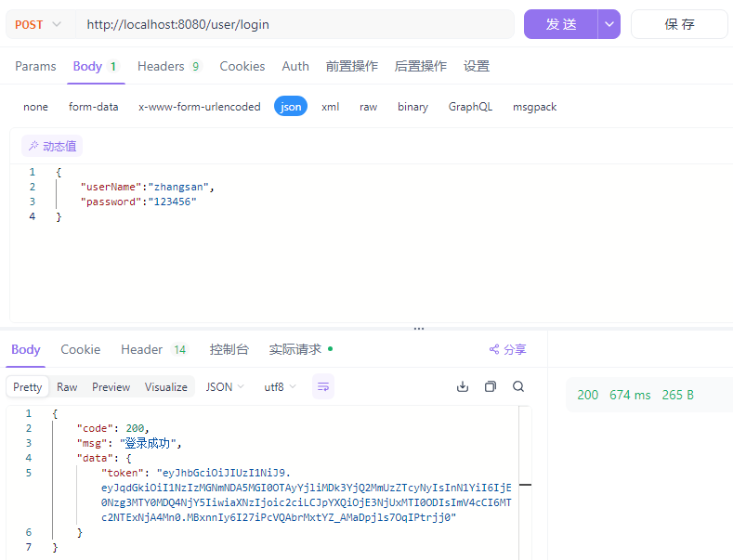
Task: Copy the response body with copy icon
Action: [x=491, y=387]
